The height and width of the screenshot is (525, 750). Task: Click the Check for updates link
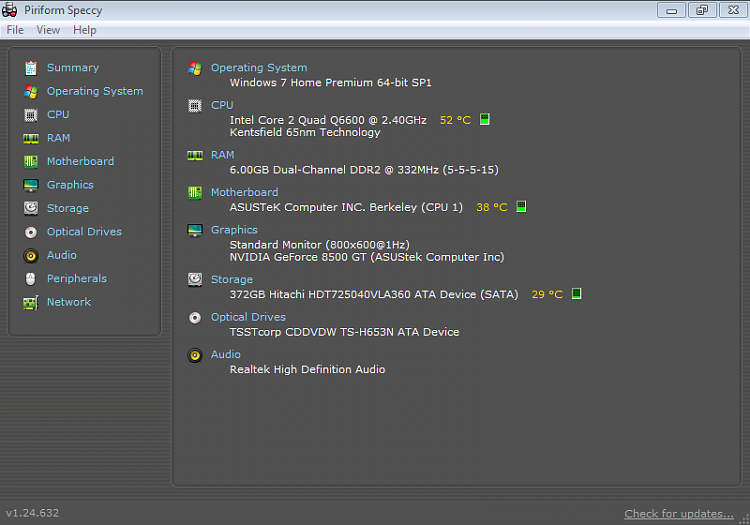(x=679, y=514)
